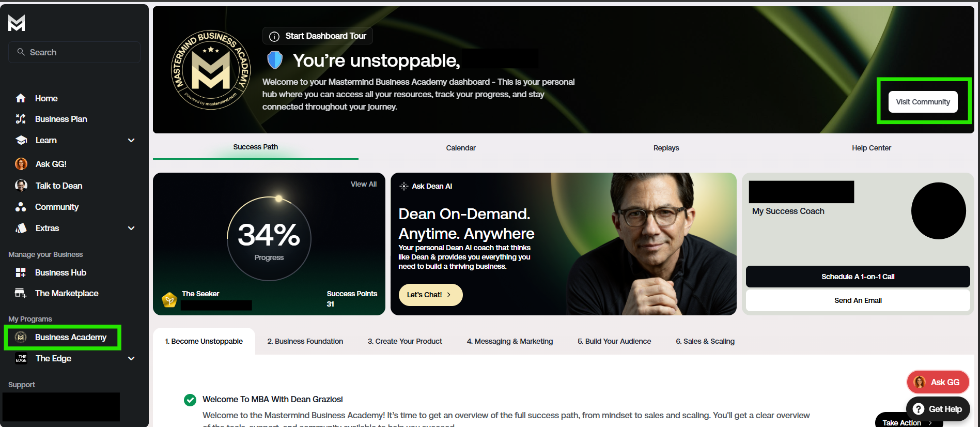The width and height of the screenshot is (980, 427).
Task: Open Business Hub grid icon
Action: [x=21, y=272]
